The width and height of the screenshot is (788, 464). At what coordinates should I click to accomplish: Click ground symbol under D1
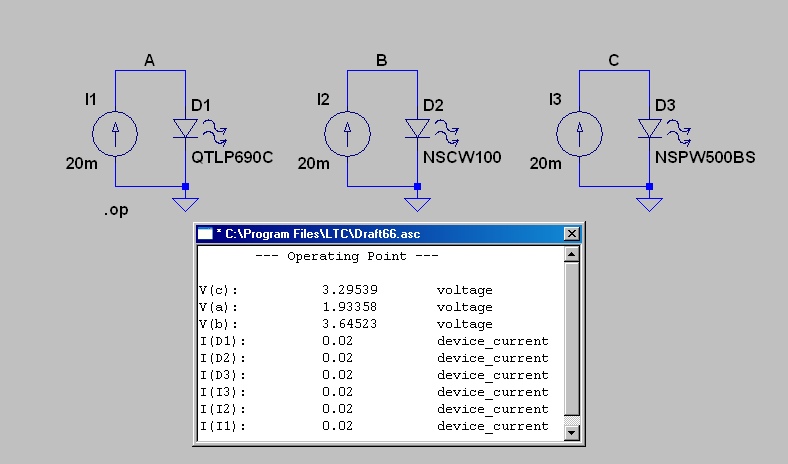(185, 204)
